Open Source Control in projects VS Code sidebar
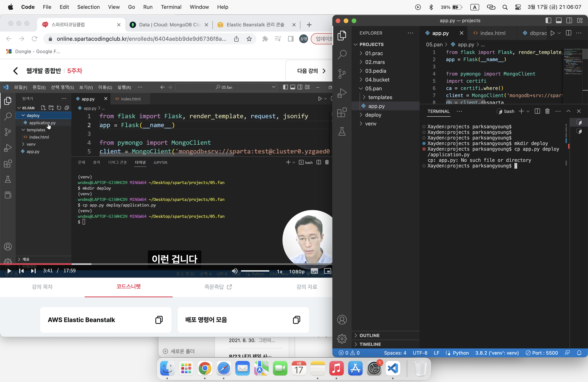The image size is (588, 382). 342,74
